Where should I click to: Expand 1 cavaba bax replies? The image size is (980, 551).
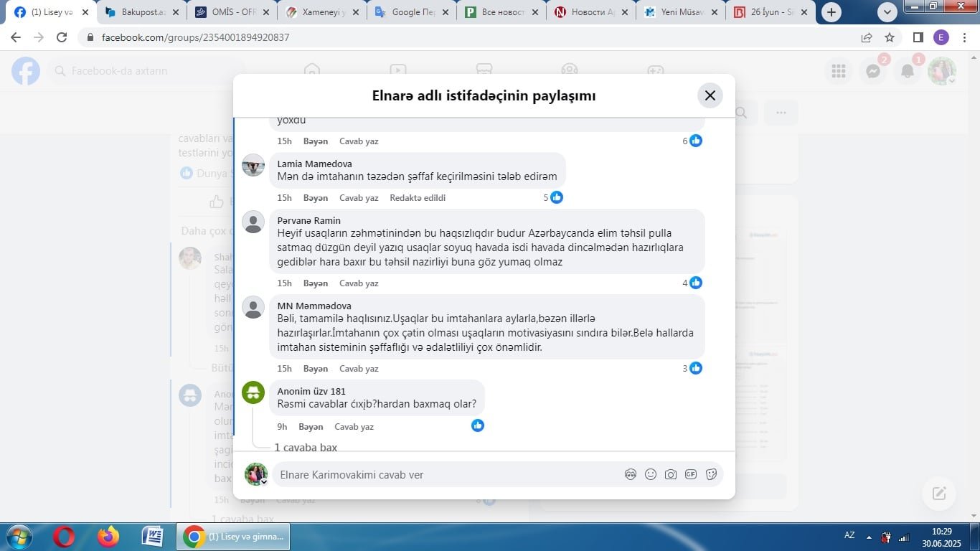(x=306, y=447)
